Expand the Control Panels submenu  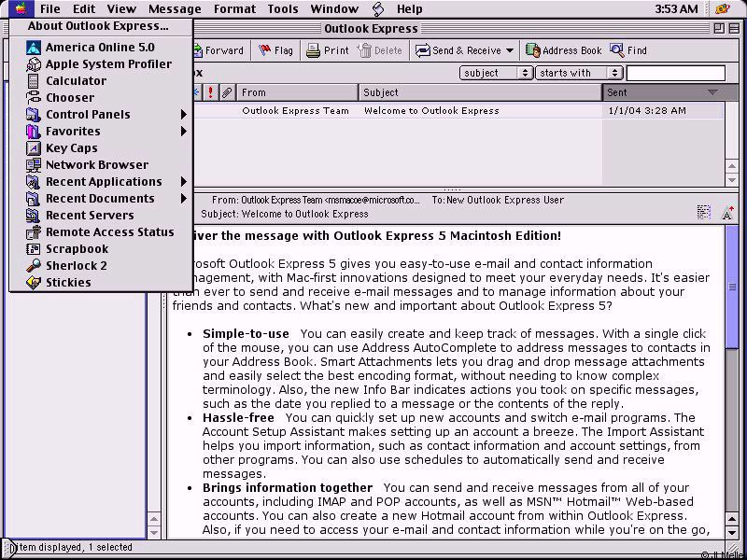(x=184, y=114)
